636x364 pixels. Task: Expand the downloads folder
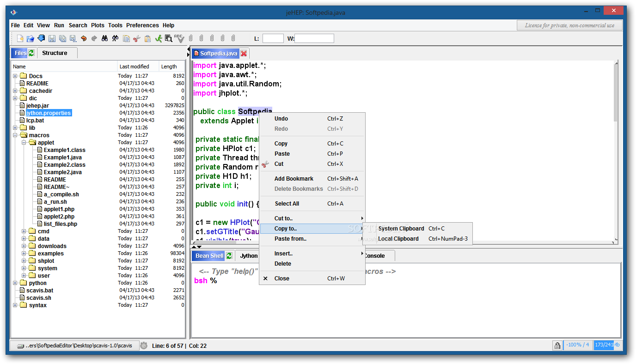[x=24, y=246]
